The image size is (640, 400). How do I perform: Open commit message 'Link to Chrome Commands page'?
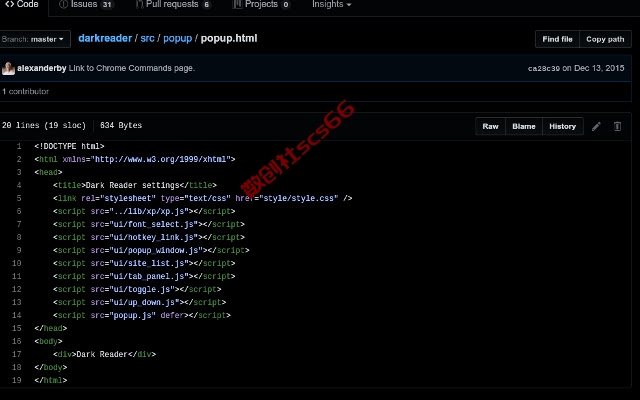point(132,68)
